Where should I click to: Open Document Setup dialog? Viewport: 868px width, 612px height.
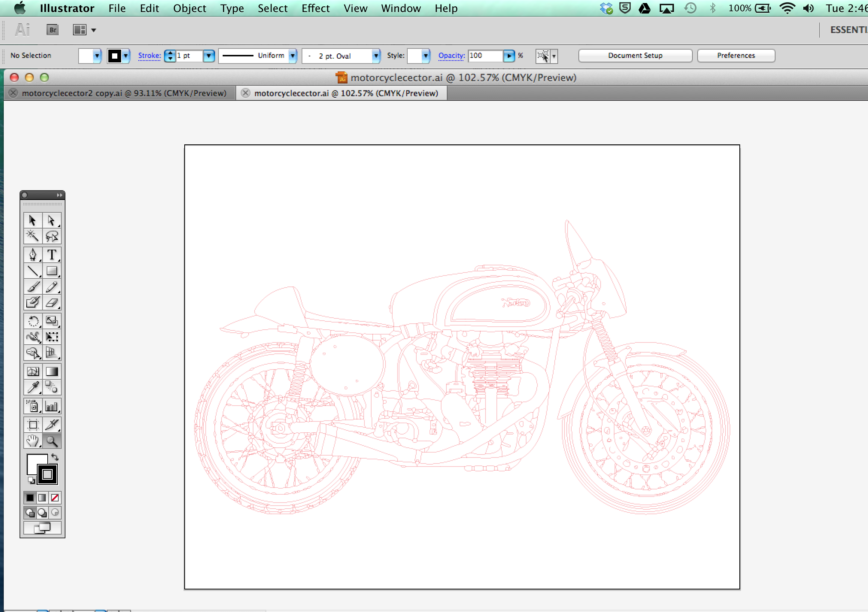pyautogui.click(x=635, y=55)
